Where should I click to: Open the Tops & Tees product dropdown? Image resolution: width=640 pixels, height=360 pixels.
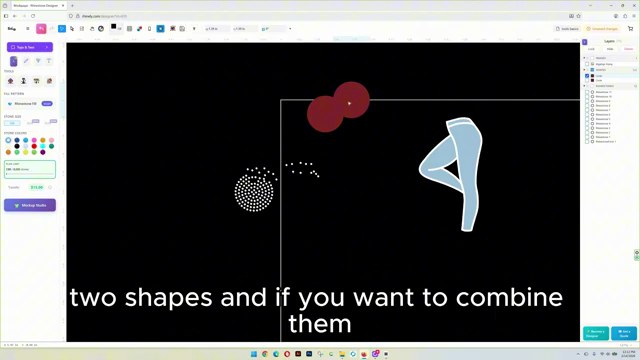pyautogui.click(x=30, y=47)
